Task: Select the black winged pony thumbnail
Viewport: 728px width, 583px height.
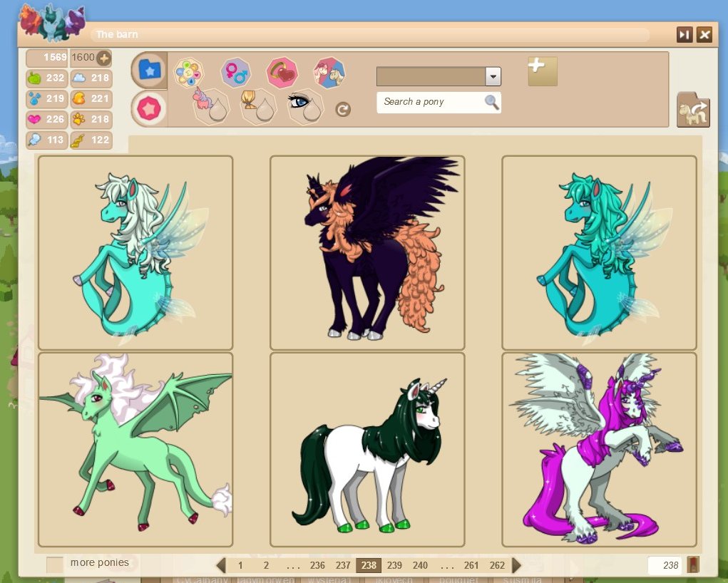Action: click(367, 252)
